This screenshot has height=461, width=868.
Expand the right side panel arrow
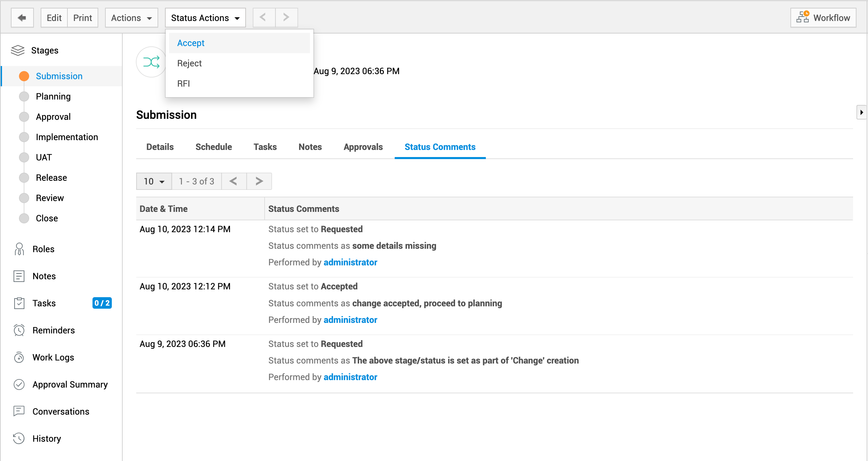coord(862,112)
